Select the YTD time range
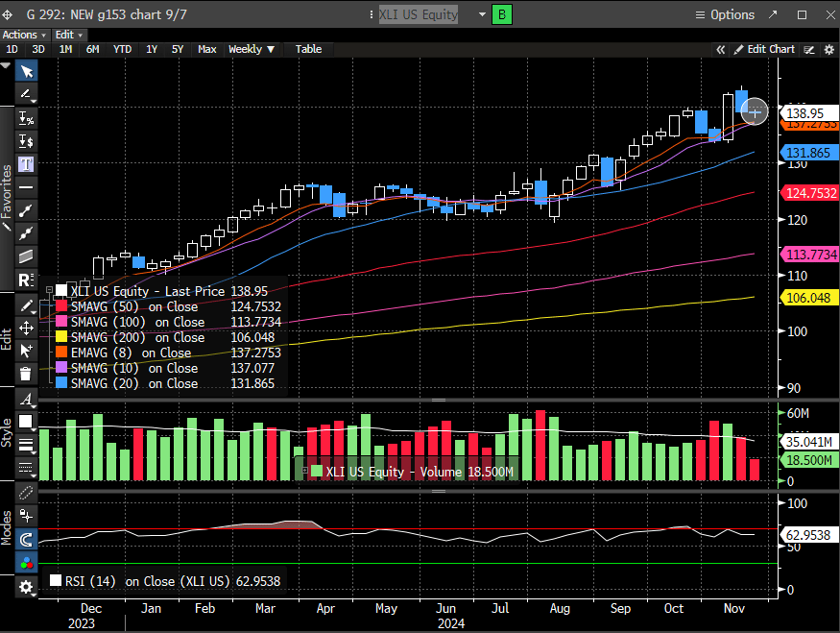This screenshot has width=840, height=633. pos(122,49)
